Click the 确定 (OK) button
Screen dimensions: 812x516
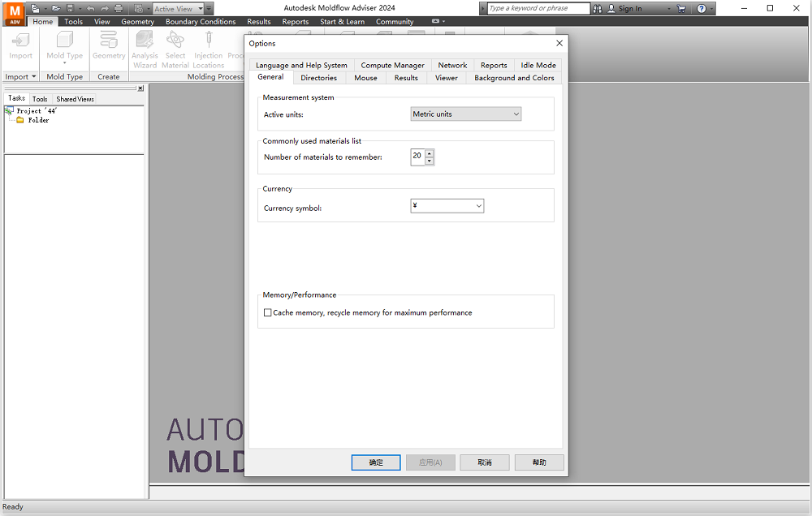coord(376,462)
